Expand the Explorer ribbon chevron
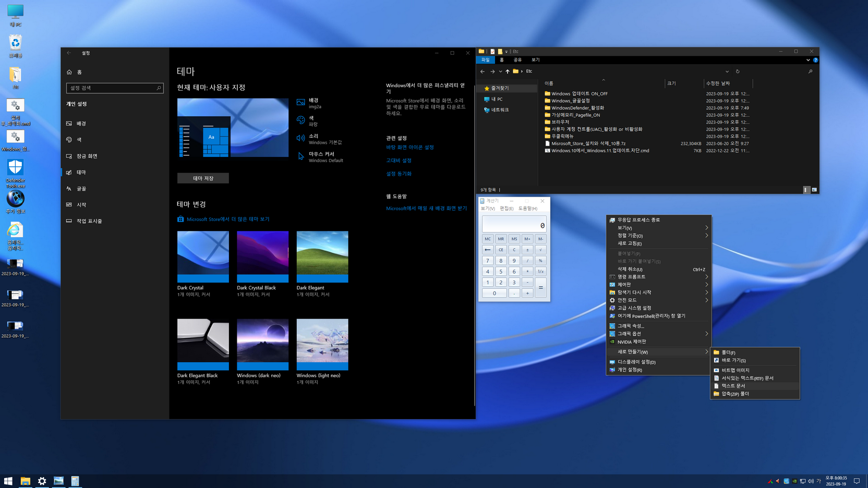868x488 pixels. tap(808, 60)
